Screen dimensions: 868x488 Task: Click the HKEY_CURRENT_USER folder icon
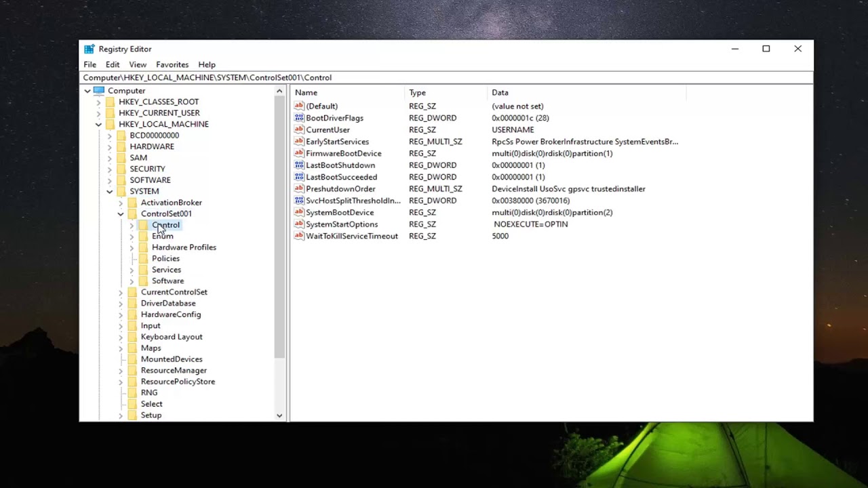click(111, 113)
